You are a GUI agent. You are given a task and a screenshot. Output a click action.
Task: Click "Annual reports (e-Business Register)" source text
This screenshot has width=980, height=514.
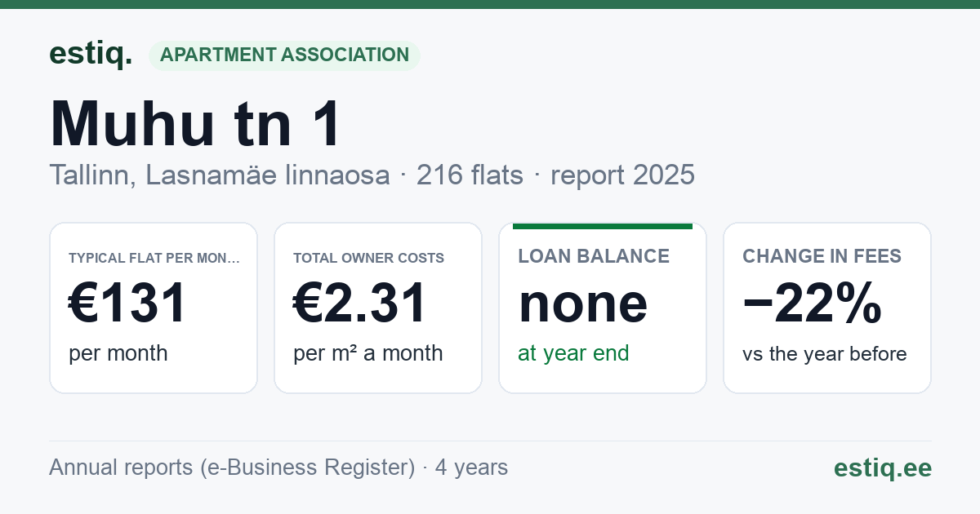232,467
